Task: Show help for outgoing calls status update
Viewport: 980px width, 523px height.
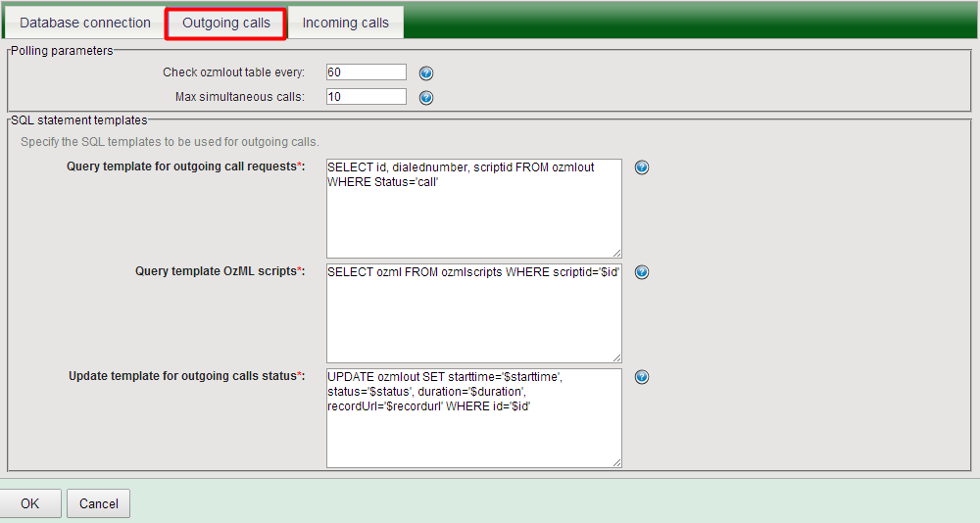Action: 642,377
